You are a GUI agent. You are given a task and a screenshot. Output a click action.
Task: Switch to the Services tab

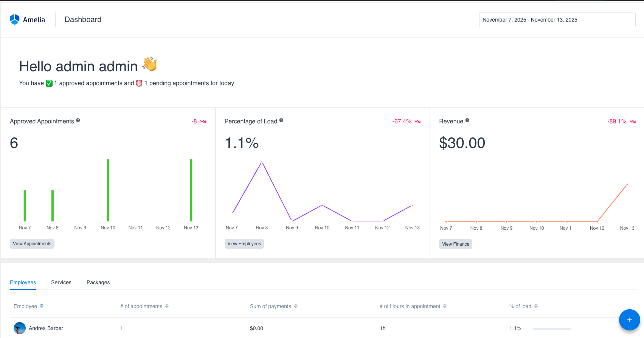[61, 282]
